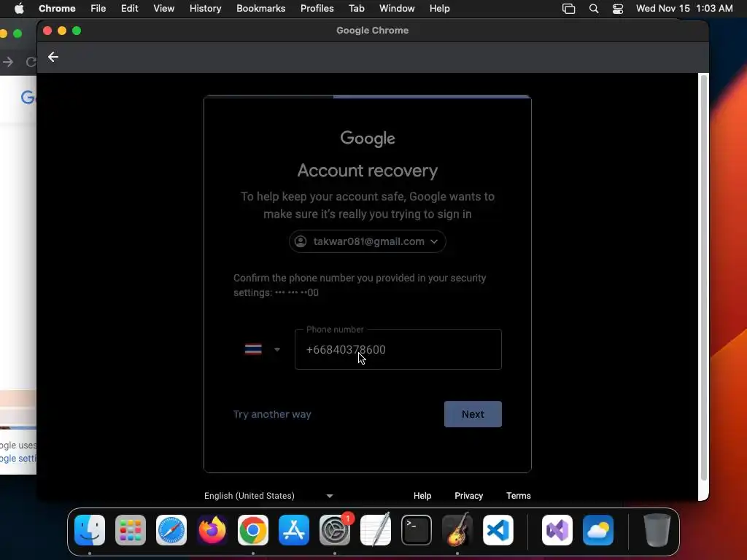Open the English (United States) language selector
Screen dimensions: 747x560
point(268,496)
